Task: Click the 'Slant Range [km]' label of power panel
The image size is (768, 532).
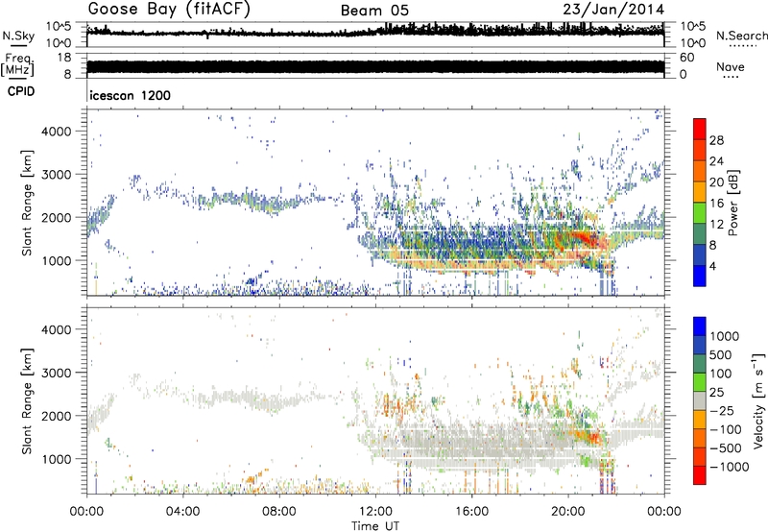Action: pyautogui.click(x=27, y=203)
